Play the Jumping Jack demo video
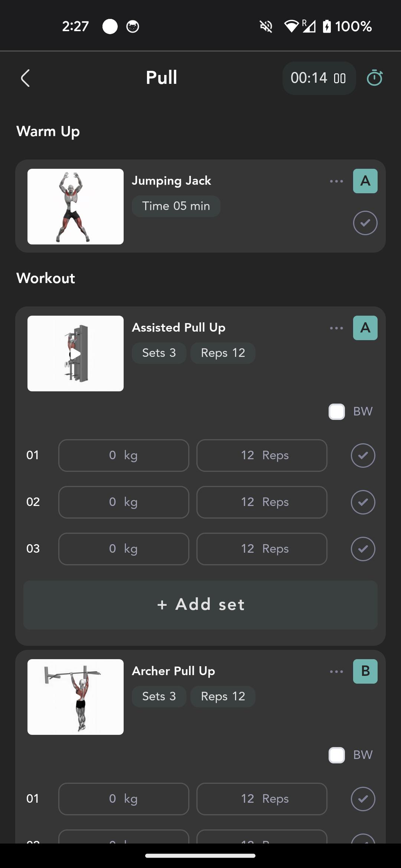 tap(75, 207)
